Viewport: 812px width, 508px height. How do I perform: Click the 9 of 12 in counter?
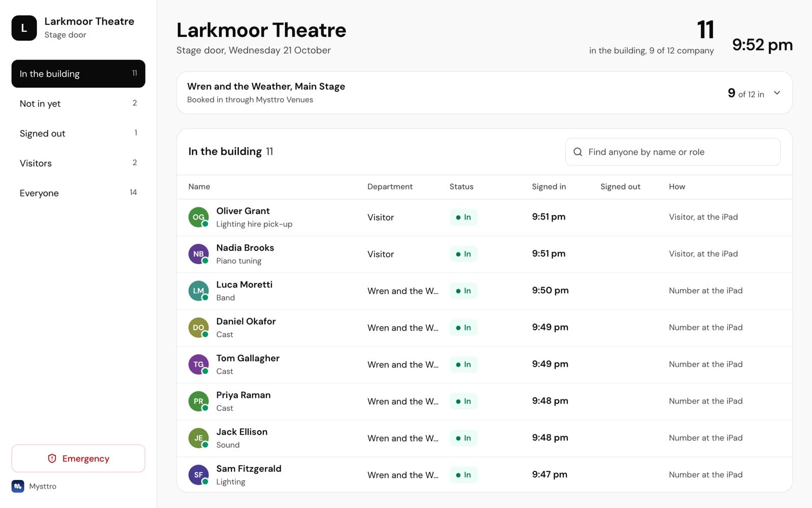click(x=746, y=93)
